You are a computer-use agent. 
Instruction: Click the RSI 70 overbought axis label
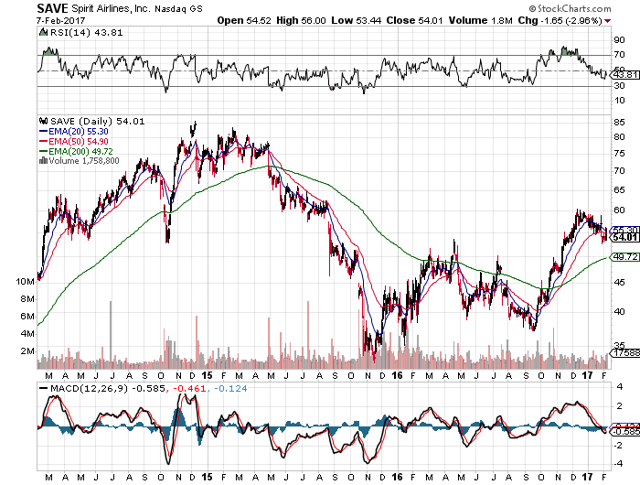pos(619,55)
